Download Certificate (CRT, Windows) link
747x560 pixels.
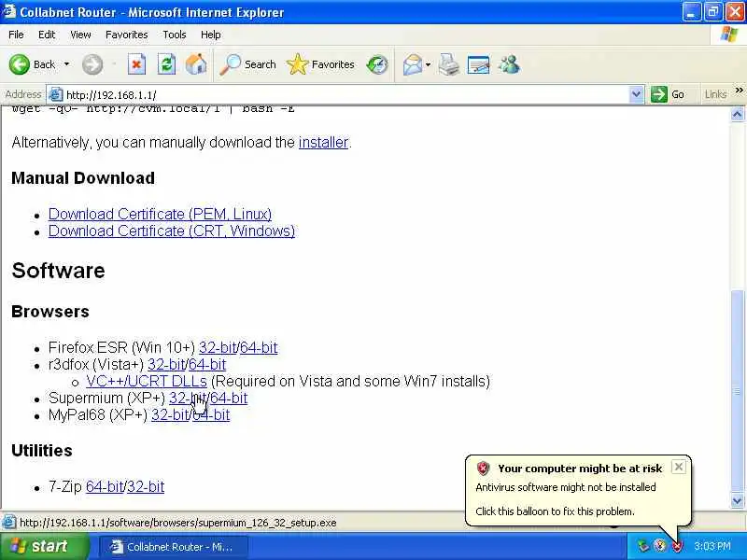(172, 231)
